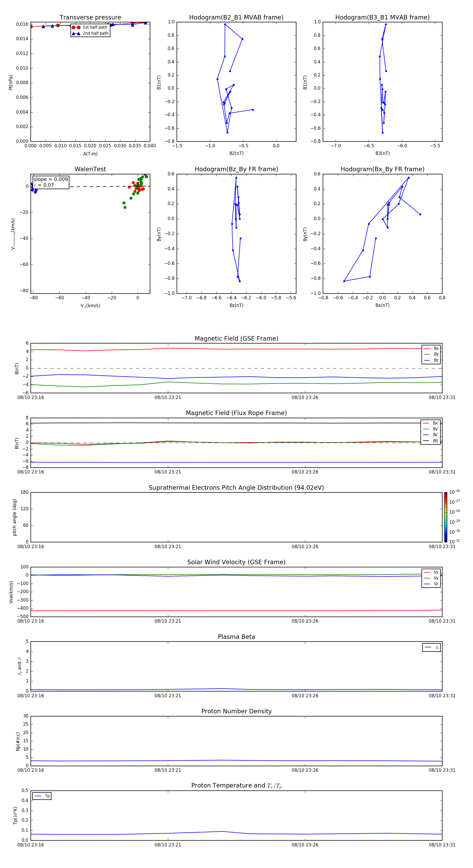The image size is (473, 868).
Task: Click lowest point in Bz_By hodogram
Action: coord(240,281)
